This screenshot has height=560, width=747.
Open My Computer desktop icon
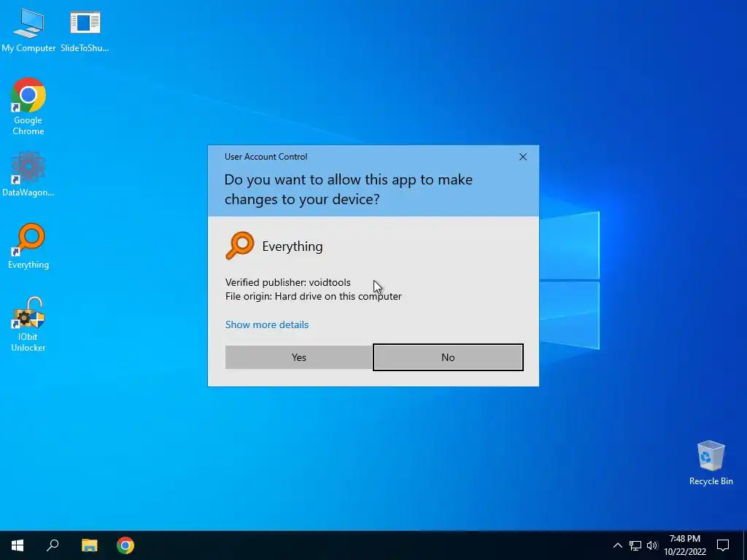[28, 31]
